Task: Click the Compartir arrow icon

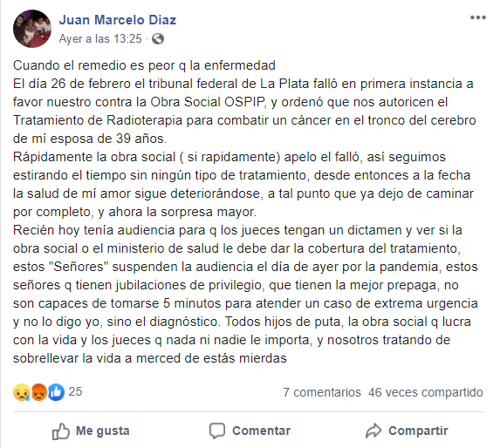Action: coord(373,431)
